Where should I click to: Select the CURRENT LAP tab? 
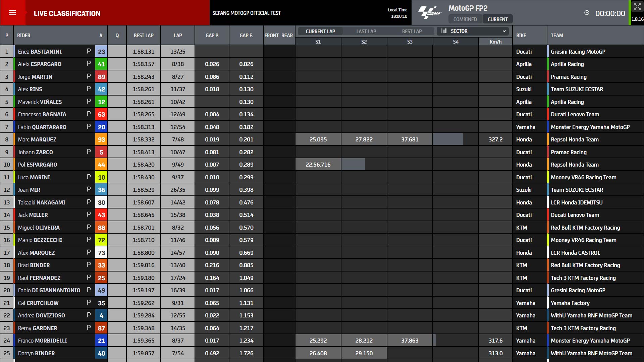pos(320,31)
